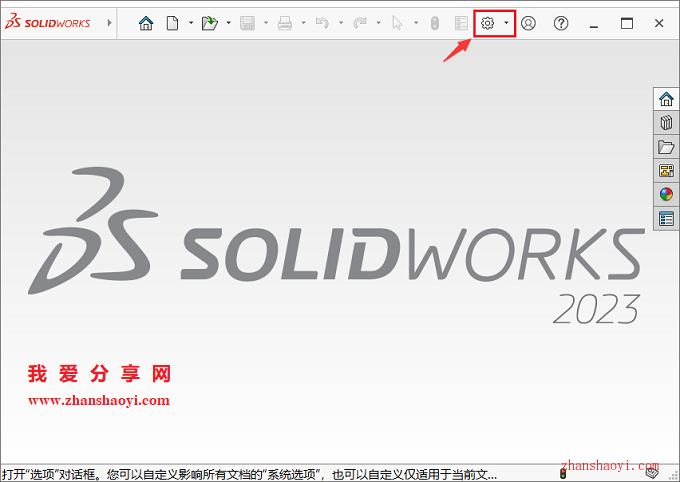Viewport: 680px width, 482px height.
Task: Expand the Undo dropdown arrow
Action: [x=341, y=23]
